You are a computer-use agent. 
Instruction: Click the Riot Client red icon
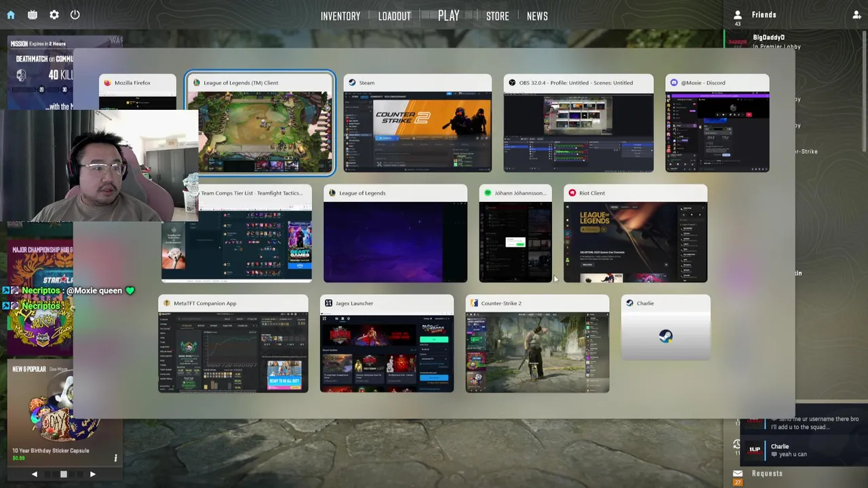click(572, 193)
